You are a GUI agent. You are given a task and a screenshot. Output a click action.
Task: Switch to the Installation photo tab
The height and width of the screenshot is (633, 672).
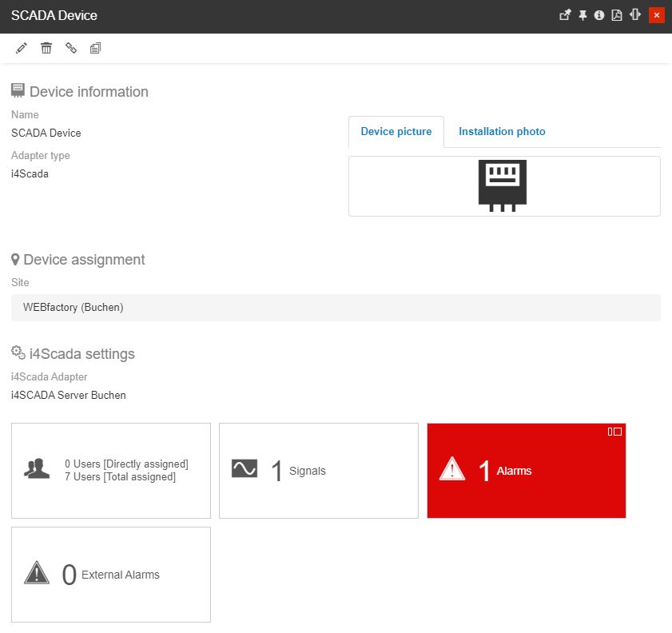(502, 132)
